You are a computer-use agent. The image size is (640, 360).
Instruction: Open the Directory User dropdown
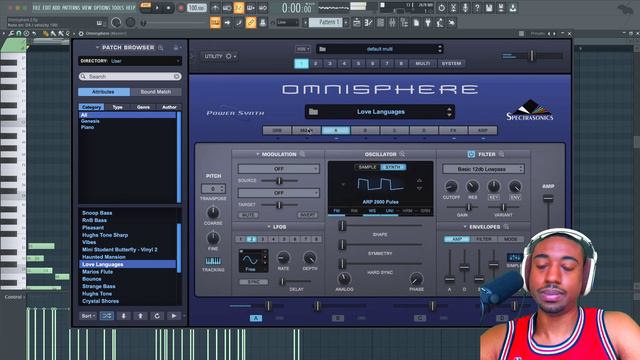[x=130, y=61]
